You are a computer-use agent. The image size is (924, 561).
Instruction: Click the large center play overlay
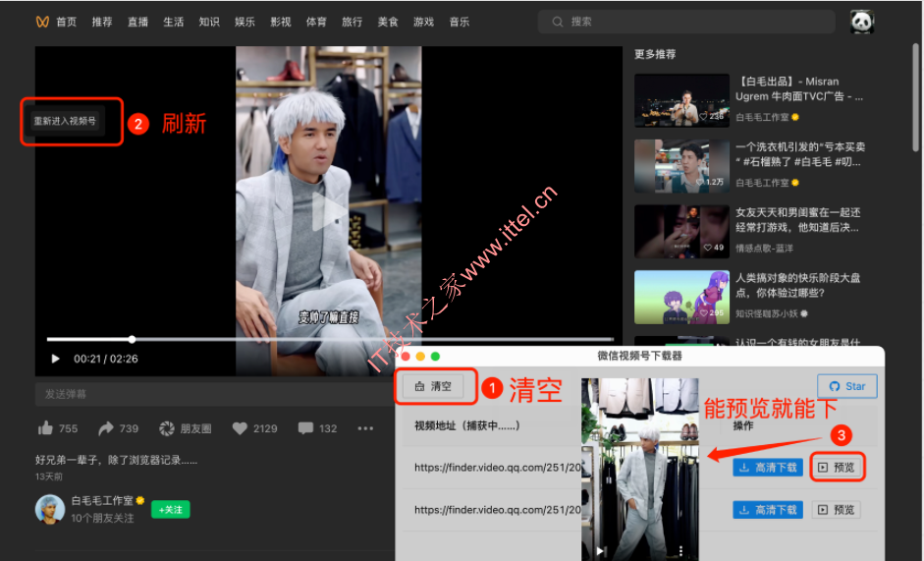(x=328, y=211)
